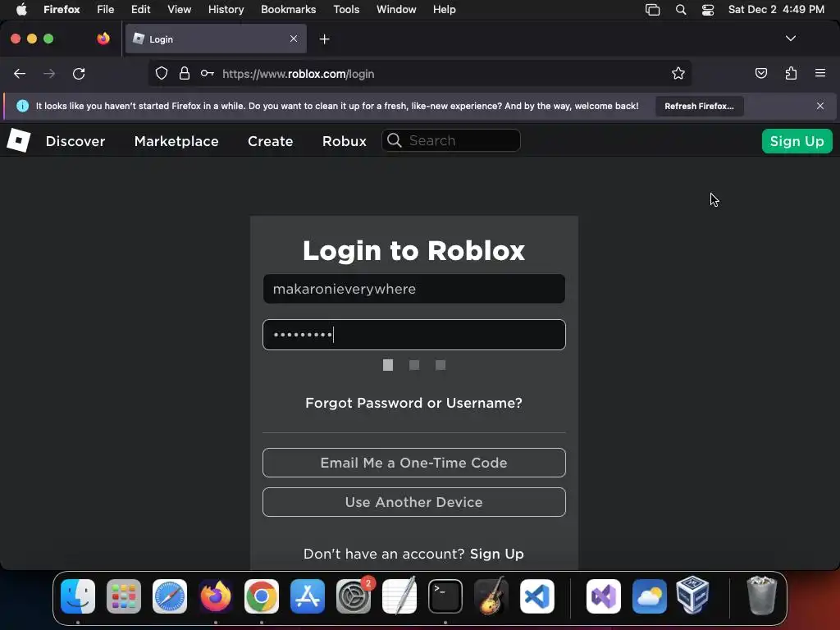Click the Refresh Firefox… button

[699, 106]
